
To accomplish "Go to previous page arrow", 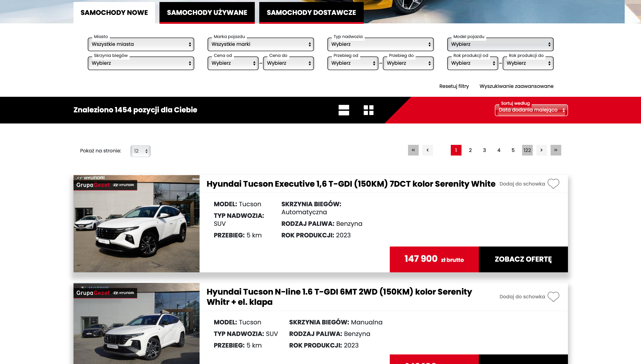I will click(428, 150).
